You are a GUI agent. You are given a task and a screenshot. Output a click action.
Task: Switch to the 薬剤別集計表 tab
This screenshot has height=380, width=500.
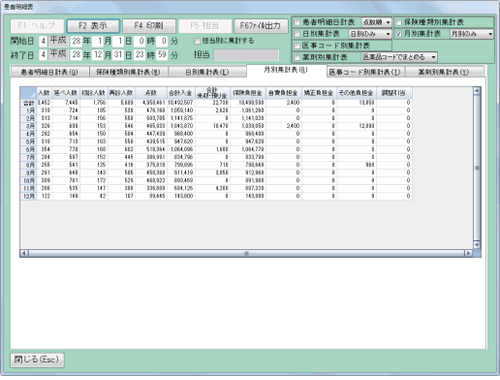[x=444, y=72]
